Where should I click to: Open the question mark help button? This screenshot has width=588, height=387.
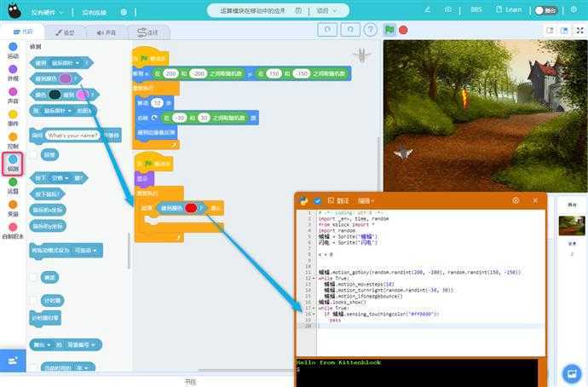coord(371,30)
